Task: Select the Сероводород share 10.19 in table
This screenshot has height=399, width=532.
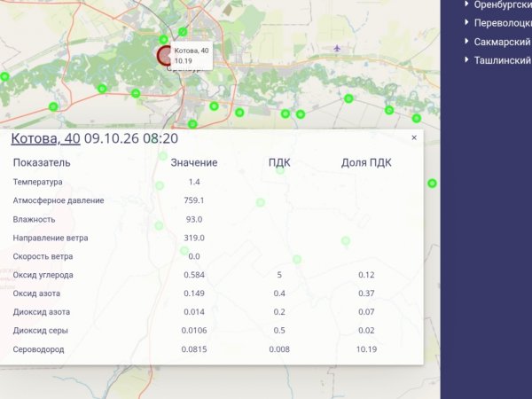Action: pos(366,349)
